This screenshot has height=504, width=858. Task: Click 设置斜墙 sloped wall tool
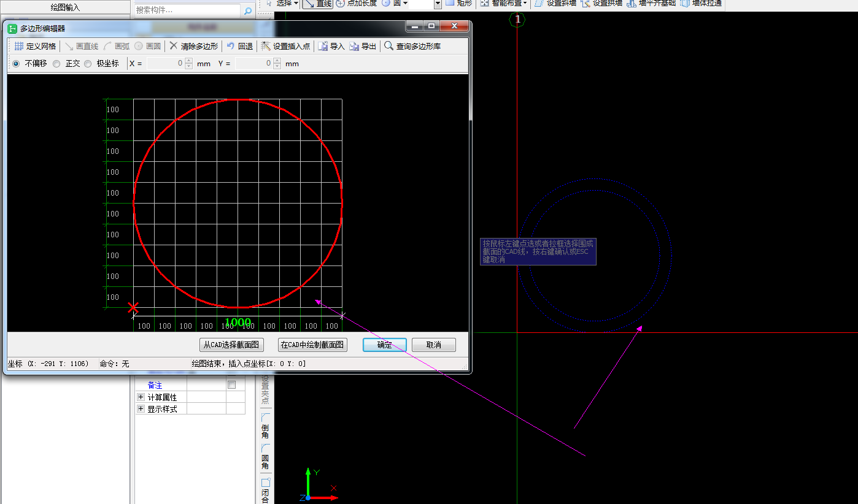556,3
